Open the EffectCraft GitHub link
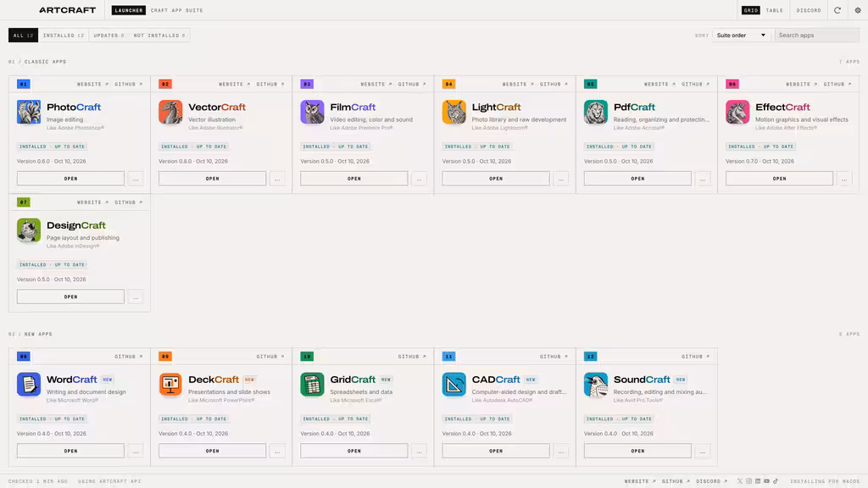 pos(837,84)
